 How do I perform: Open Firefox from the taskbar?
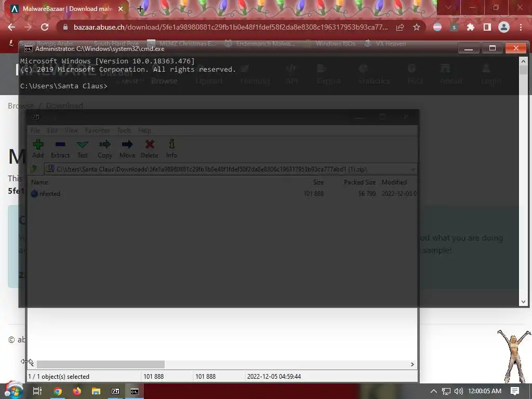77,391
